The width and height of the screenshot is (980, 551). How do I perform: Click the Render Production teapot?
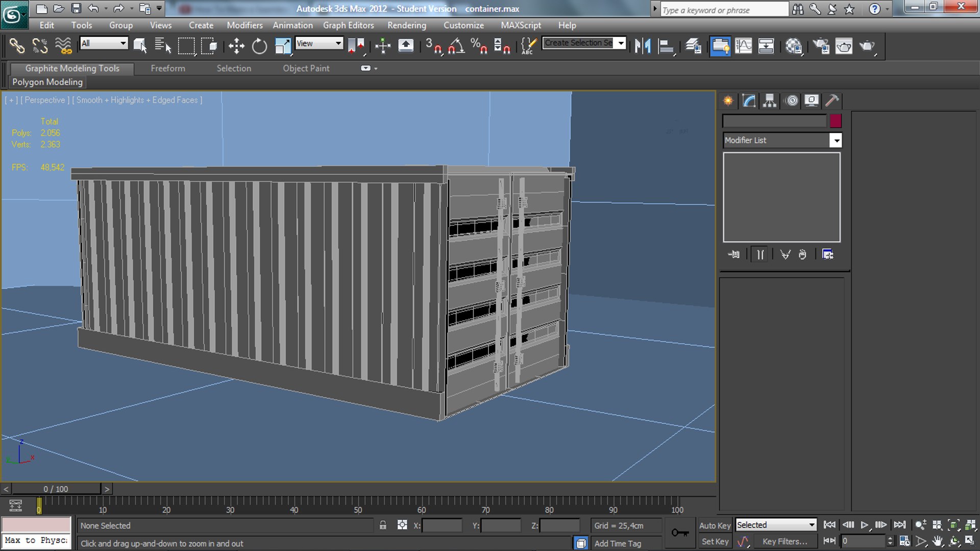coord(867,46)
